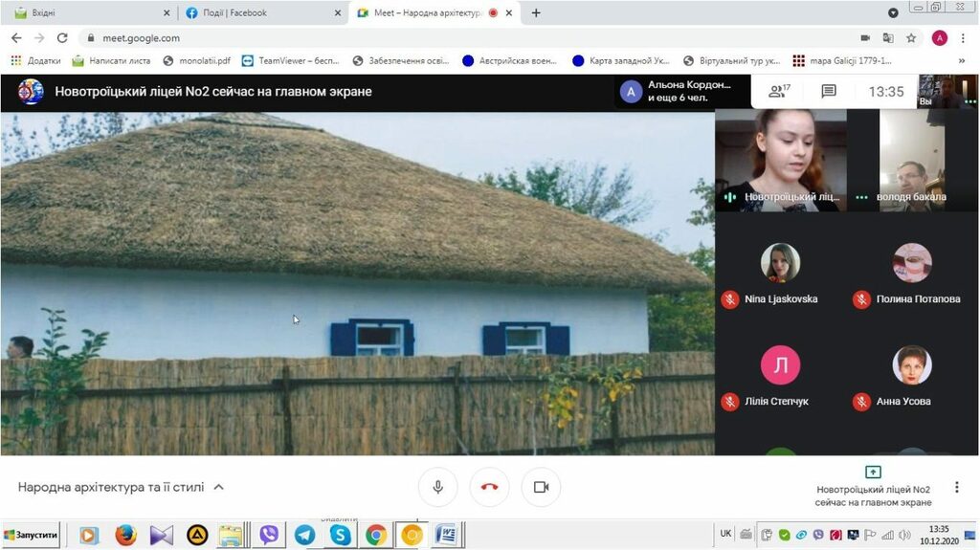Viewport: 980px width, 550px height.
Task: Hang up with red end-call button
Action: pos(489,487)
